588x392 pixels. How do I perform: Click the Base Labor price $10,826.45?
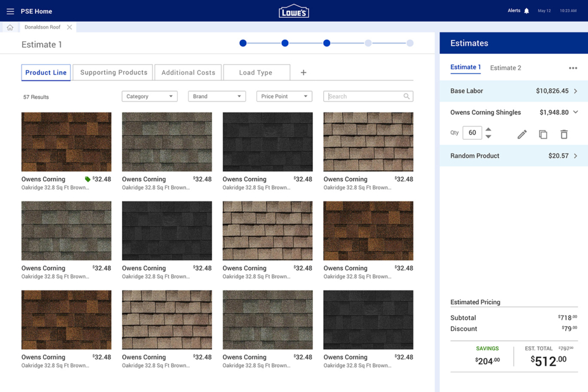(552, 91)
